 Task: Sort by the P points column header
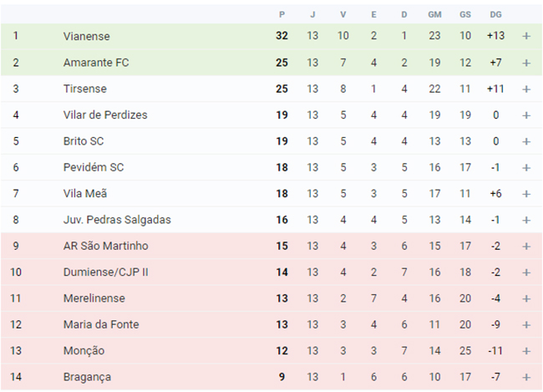pos(282,14)
